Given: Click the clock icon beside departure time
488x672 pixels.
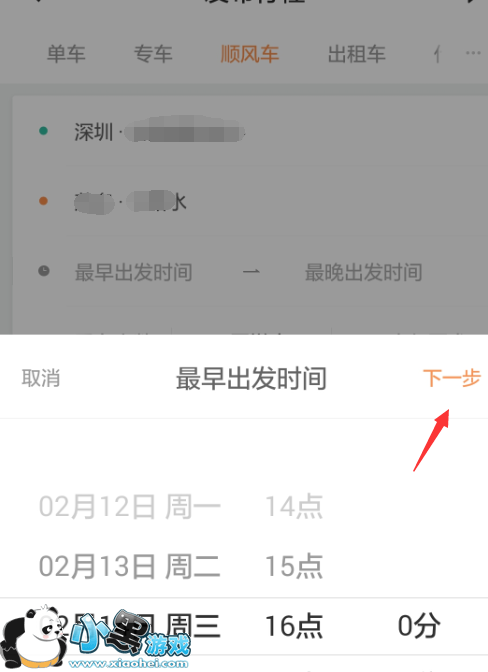Looking at the screenshot, I should (44, 271).
